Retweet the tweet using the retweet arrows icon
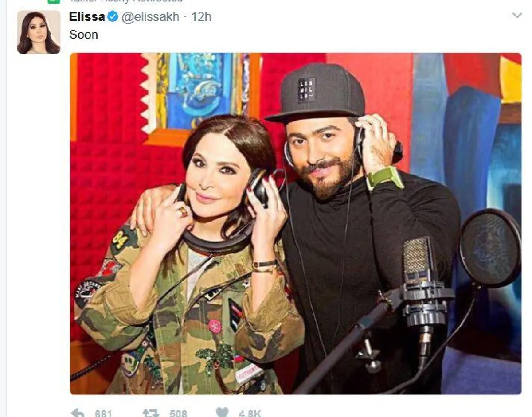 tap(151, 413)
